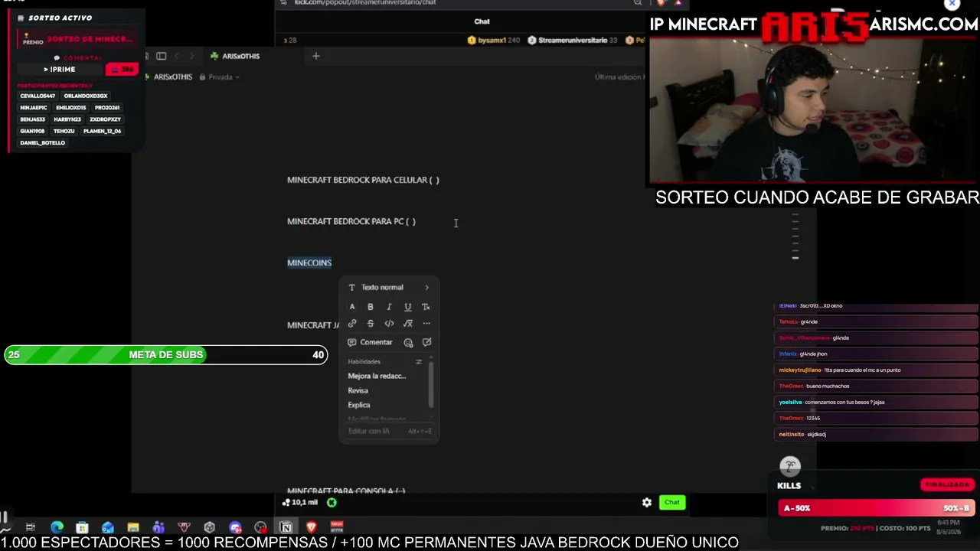Choose Revisa from AI skills list

point(358,391)
